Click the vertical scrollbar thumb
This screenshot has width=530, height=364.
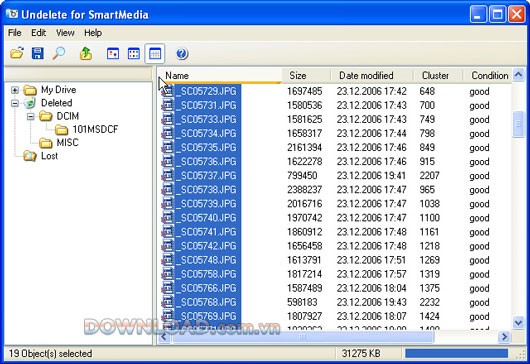tap(518, 124)
